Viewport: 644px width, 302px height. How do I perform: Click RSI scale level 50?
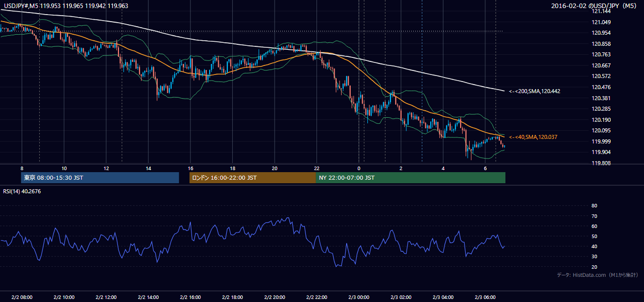pos(594,236)
